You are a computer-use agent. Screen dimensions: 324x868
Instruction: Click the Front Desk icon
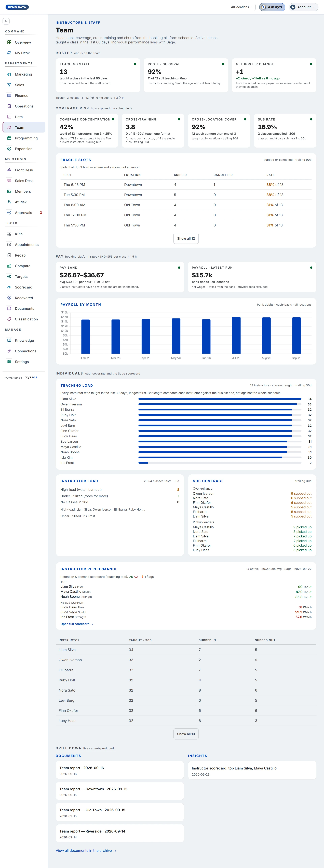click(9, 170)
